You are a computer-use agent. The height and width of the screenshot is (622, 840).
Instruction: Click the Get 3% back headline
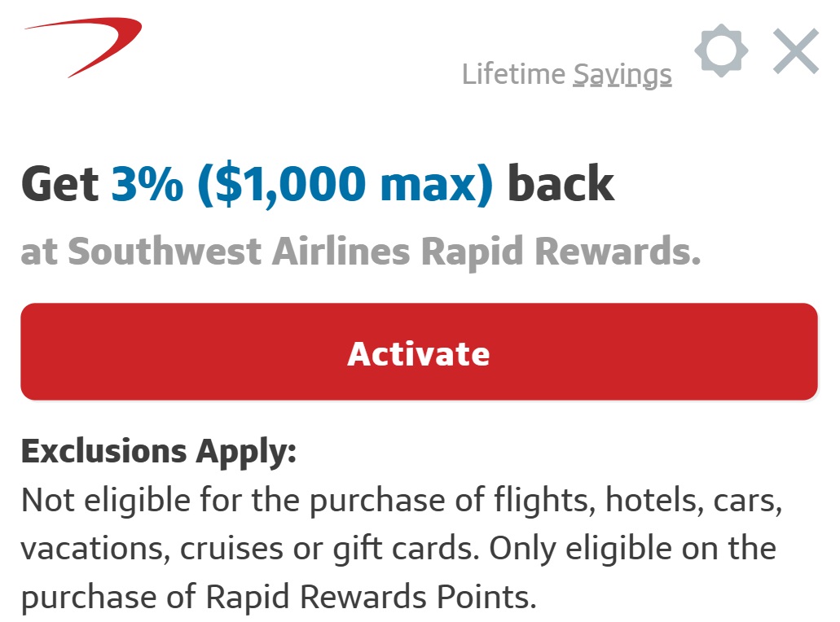[318, 183]
